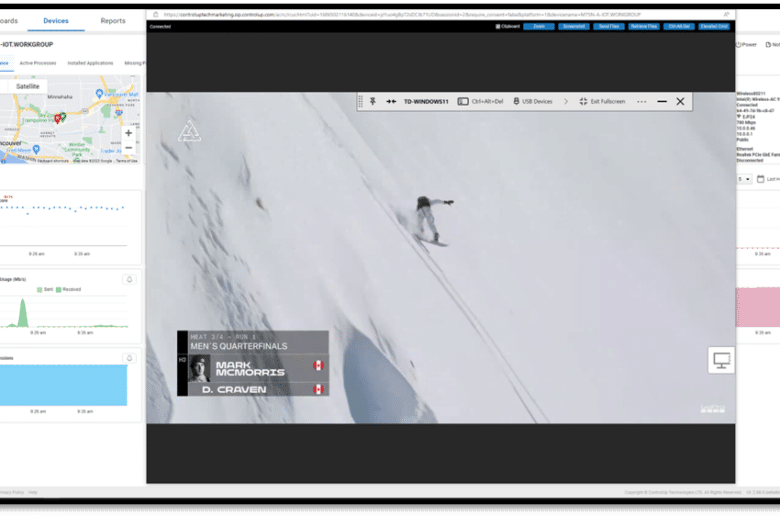
Task: Click the Vancouver Mall map marker
Action: 99,93
